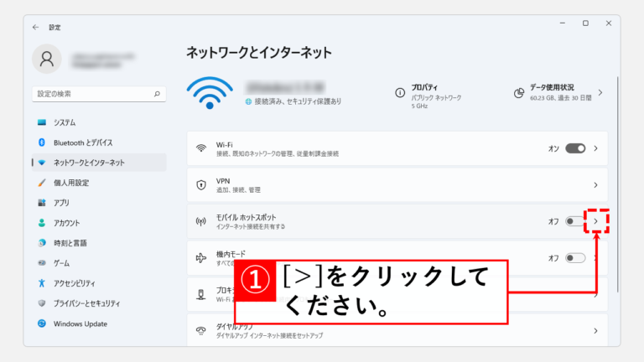Click the search magnifier icon
Screen dimensions: 644x362
coord(157,94)
